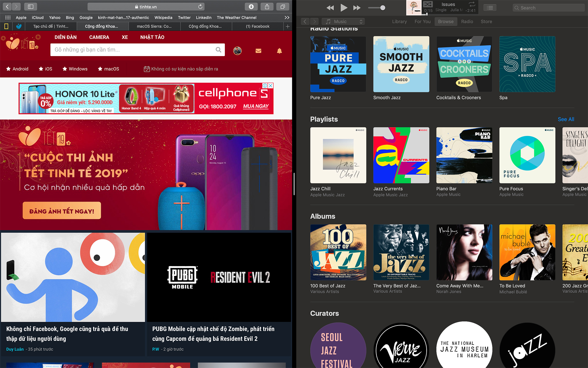Viewport: 588px width, 368px height.
Task: Toggle repeat in iTunes
Action: coord(472,4)
